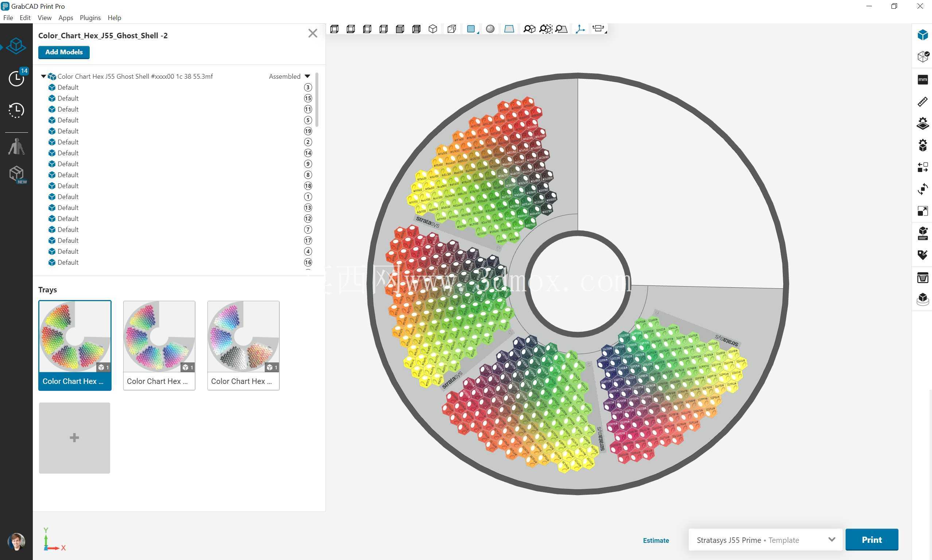Toggle the coordinate axes display
Viewport: 932px width, 560px height.
[580, 29]
